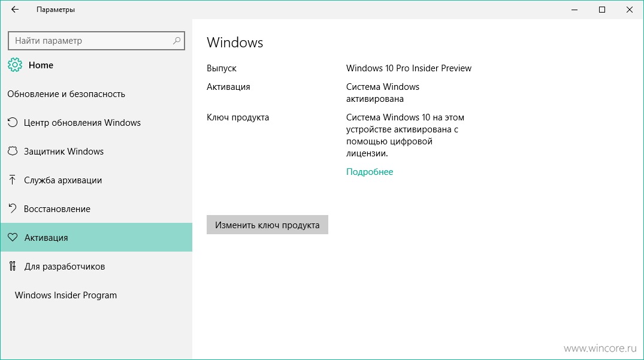644x360 pixels.
Task: Minimize the Параметры window
Action: click(575, 10)
